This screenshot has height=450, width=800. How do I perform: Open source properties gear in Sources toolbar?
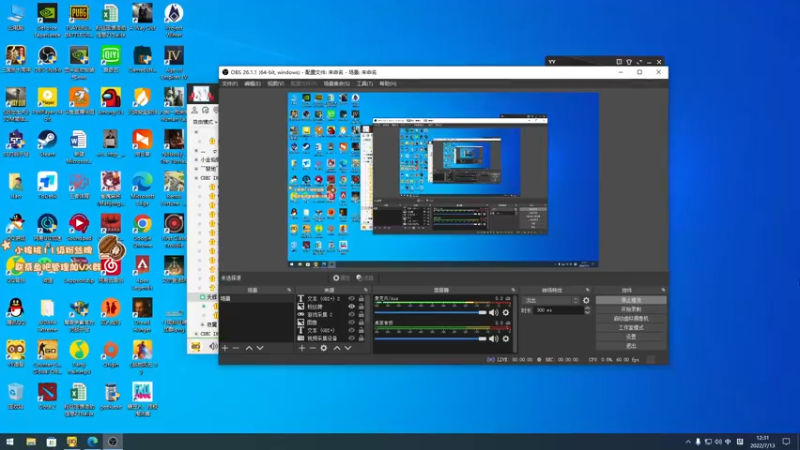[324, 348]
